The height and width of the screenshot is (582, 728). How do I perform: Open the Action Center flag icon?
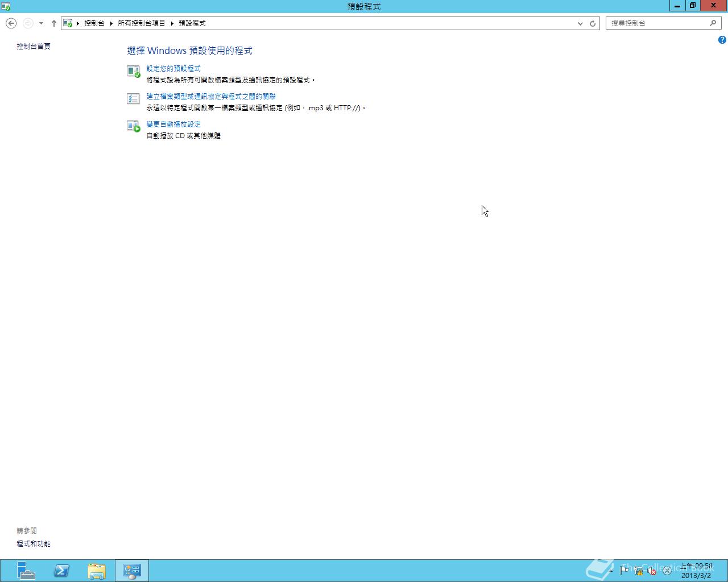[x=624, y=571]
